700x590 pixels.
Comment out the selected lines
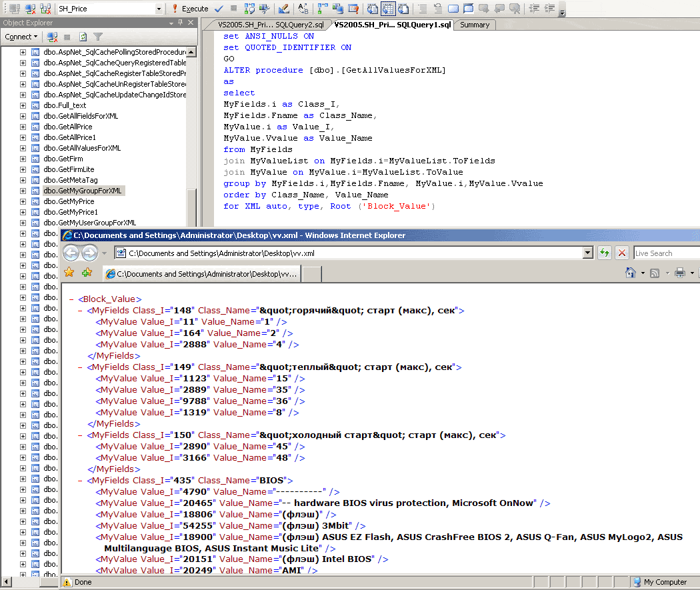[422, 9]
